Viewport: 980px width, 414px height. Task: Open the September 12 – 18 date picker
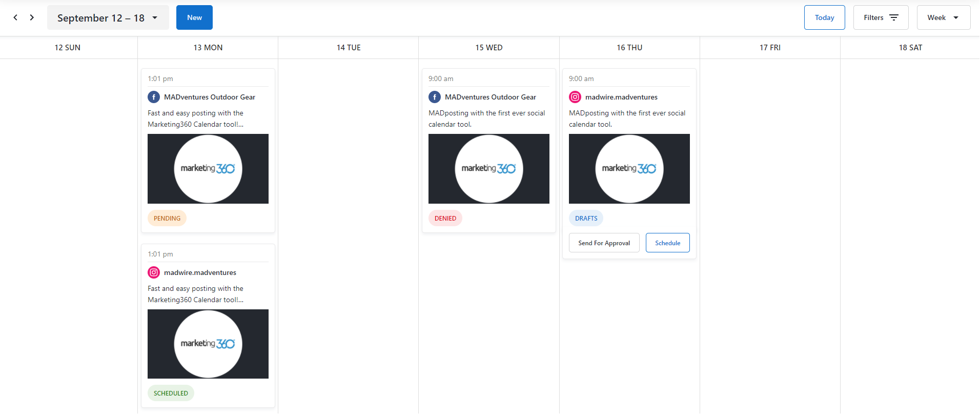point(108,17)
